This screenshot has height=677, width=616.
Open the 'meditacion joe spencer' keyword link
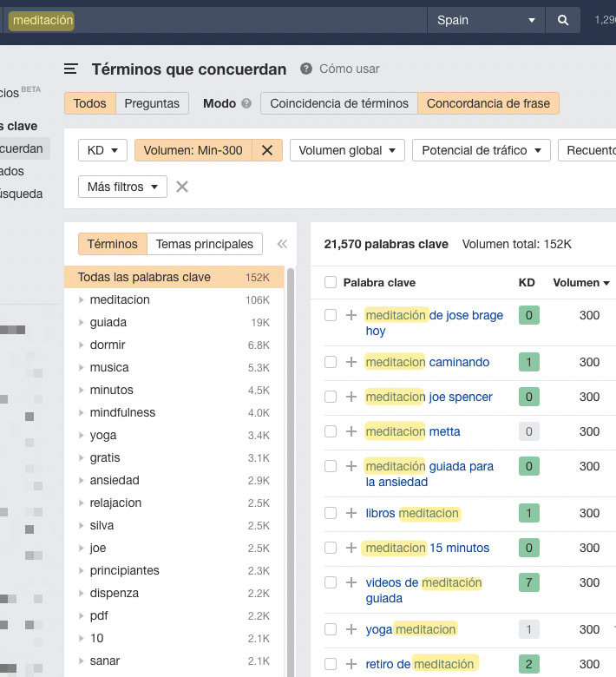point(429,397)
